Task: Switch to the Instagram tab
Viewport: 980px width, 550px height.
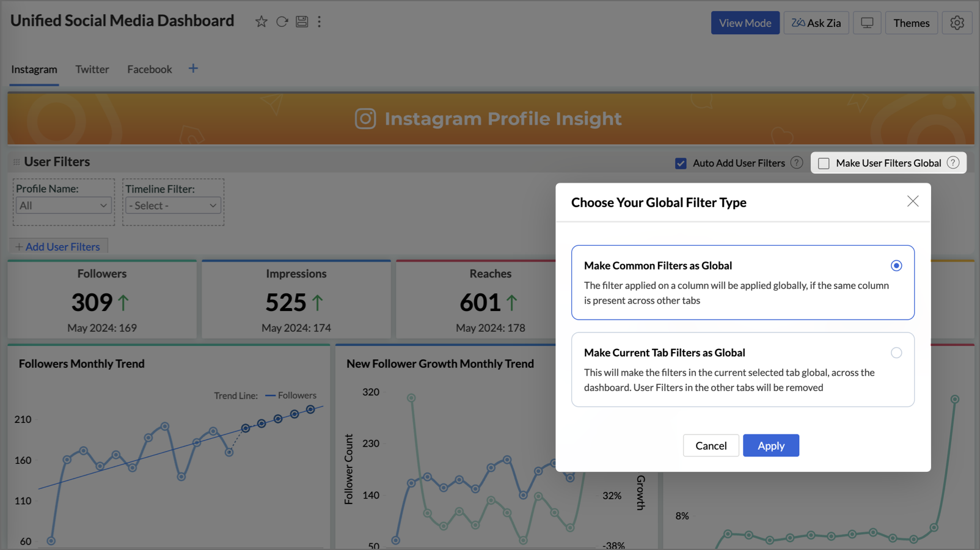Action: 34,69
